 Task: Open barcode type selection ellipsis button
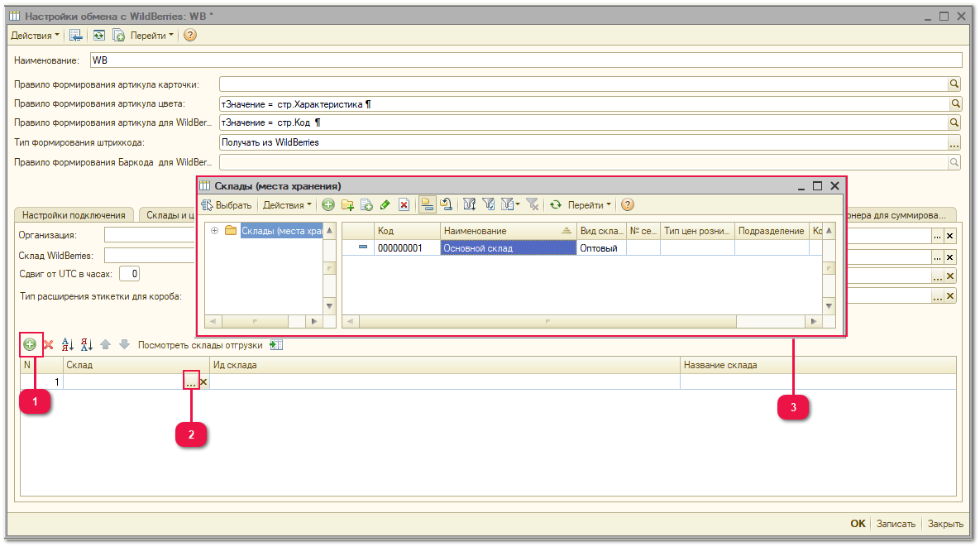tap(954, 142)
